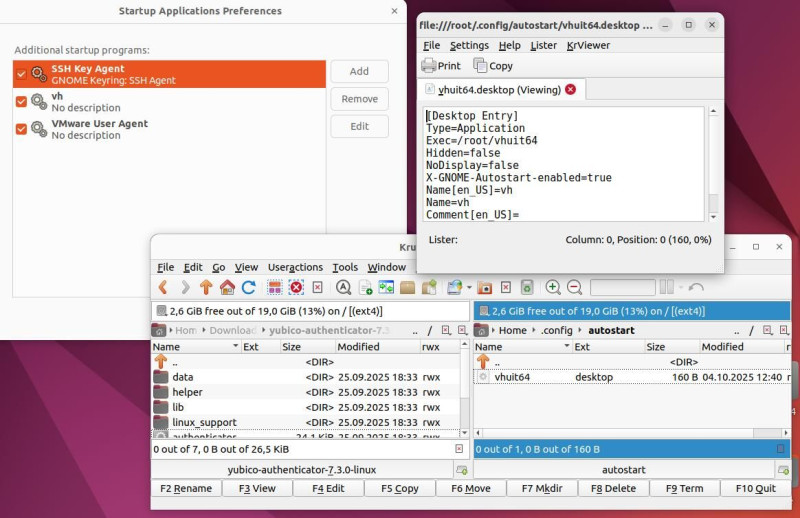This screenshot has height=518, width=800.
Task: Click Remove in Startup Applications
Action: (359, 99)
